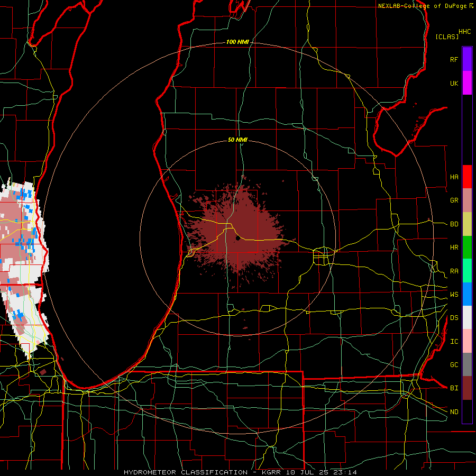Click the IC pink legend swatch
Image resolution: width=476 pixels, height=476 pixels.
467,341
